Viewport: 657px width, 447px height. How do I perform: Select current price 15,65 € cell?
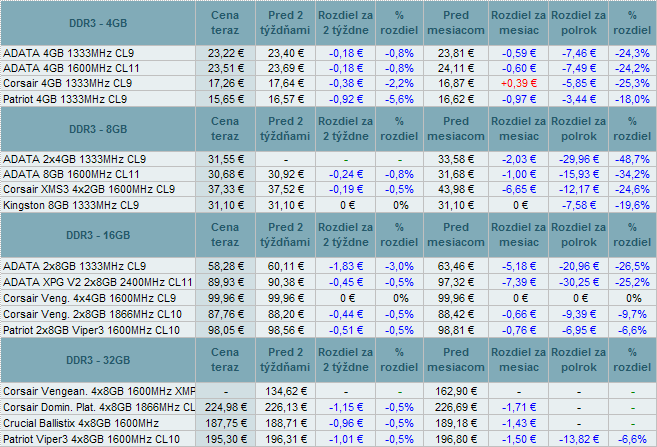tap(225, 99)
